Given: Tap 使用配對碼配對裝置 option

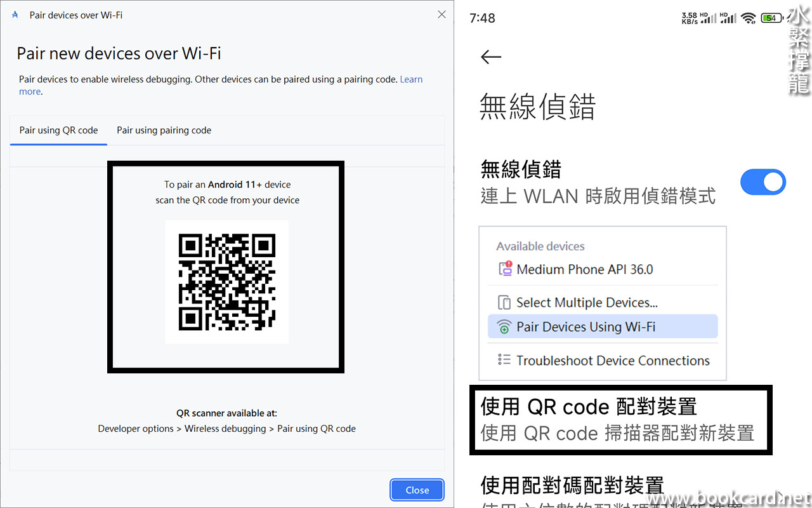Looking at the screenshot, I should (x=572, y=486).
